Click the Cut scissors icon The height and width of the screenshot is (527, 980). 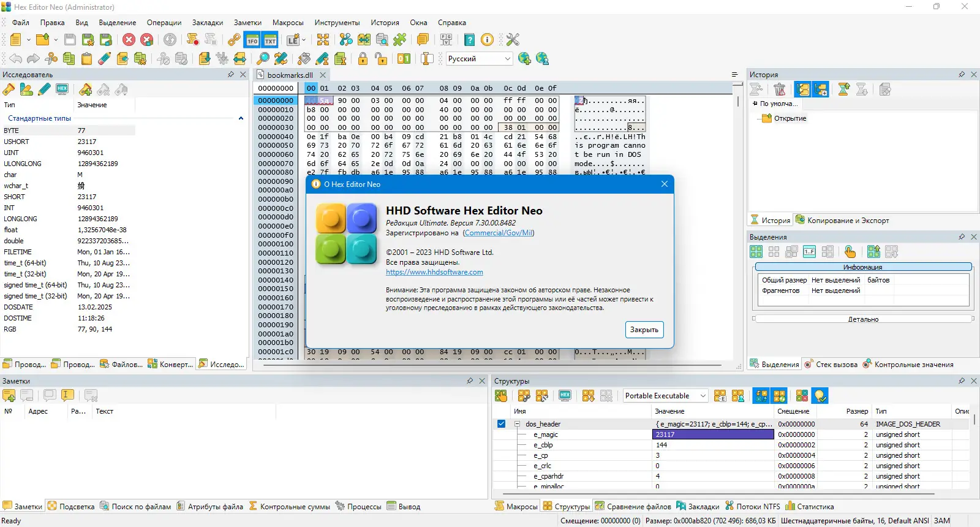coord(51,59)
